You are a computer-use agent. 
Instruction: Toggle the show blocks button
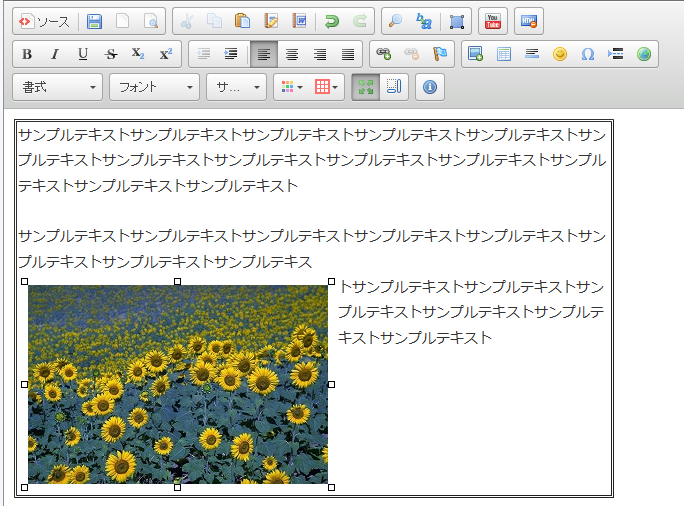click(x=393, y=87)
